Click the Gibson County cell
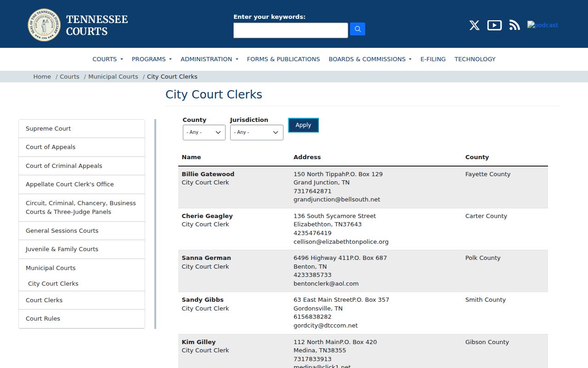This screenshot has width=588, height=368. coord(487,342)
